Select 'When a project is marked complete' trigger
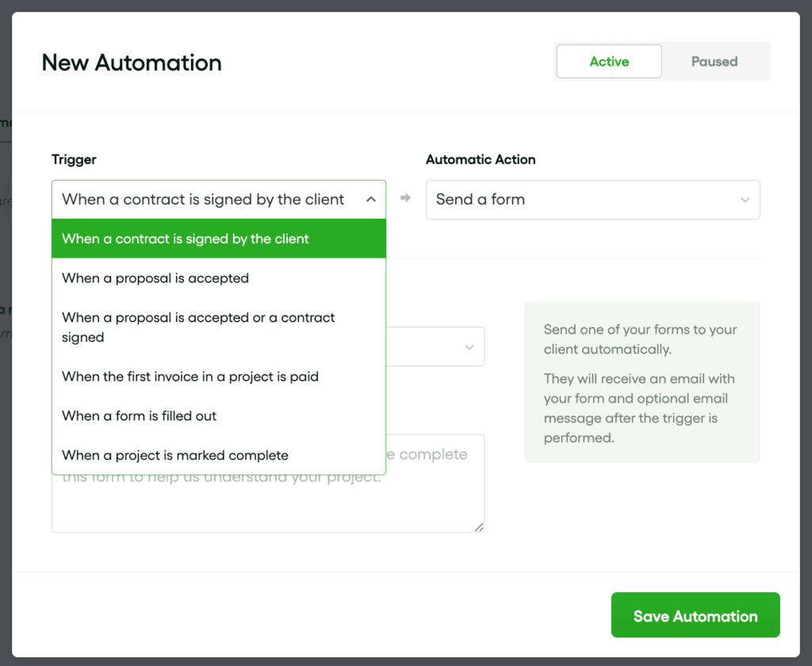The width and height of the screenshot is (812, 666). tap(219, 455)
